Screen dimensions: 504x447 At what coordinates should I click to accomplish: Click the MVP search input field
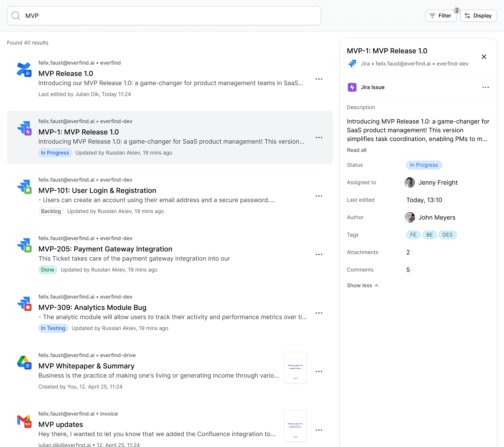pyautogui.click(x=164, y=16)
